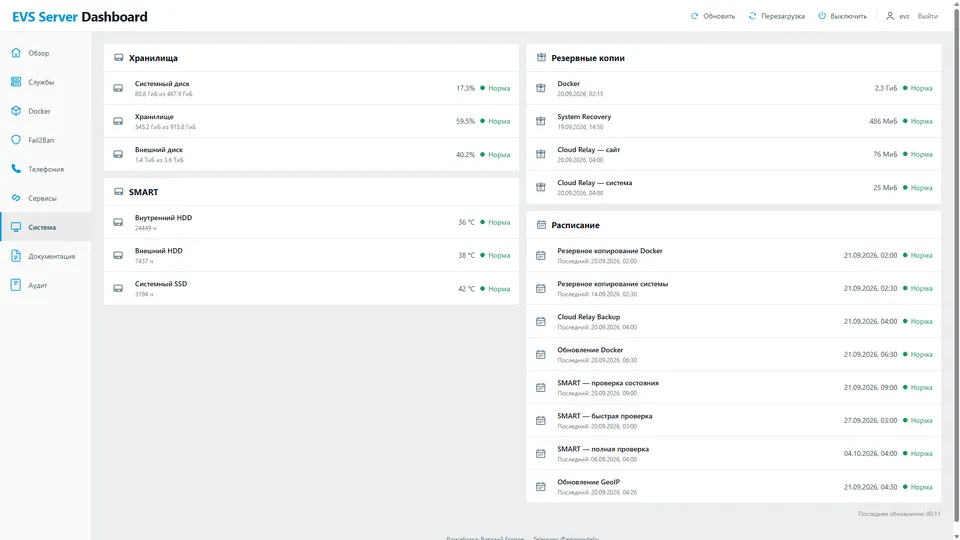The width and height of the screenshot is (960, 540).
Task: Click the evs username label
Action: 904,17
